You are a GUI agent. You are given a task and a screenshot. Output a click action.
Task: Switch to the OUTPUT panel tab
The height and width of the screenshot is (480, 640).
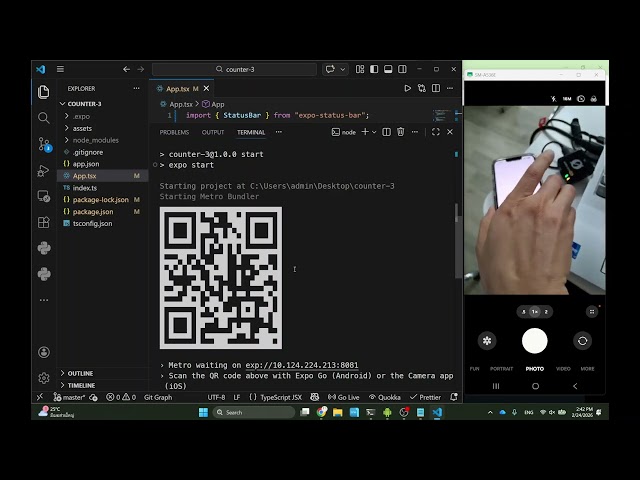tap(213, 132)
